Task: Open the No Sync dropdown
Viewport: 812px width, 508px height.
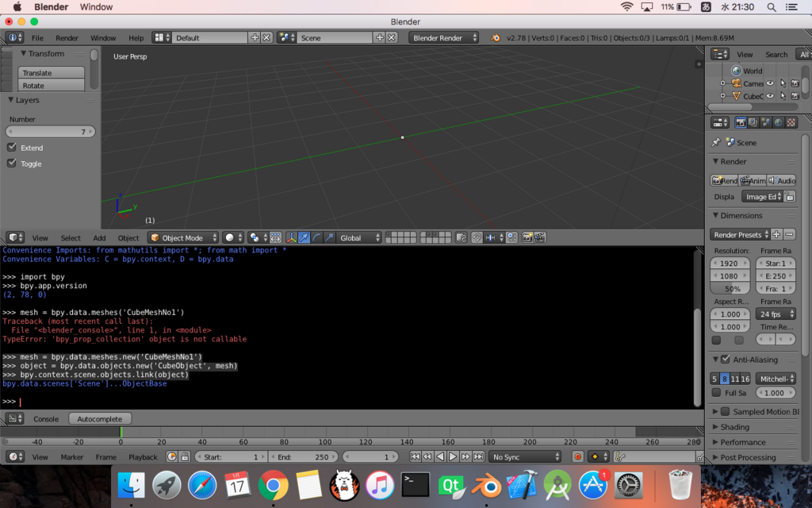Action: pyautogui.click(x=526, y=456)
